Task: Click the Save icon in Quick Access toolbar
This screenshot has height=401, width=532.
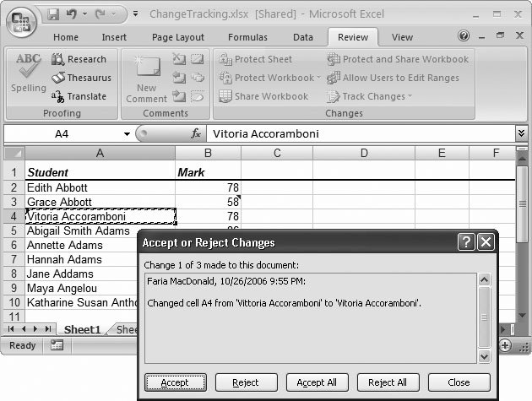Action: click(53, 14)
